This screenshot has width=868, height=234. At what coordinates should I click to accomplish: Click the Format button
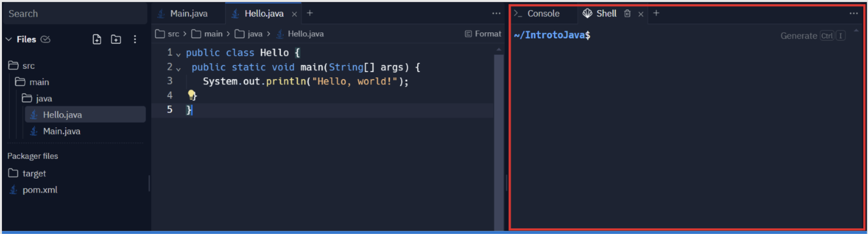pos(483,34)
